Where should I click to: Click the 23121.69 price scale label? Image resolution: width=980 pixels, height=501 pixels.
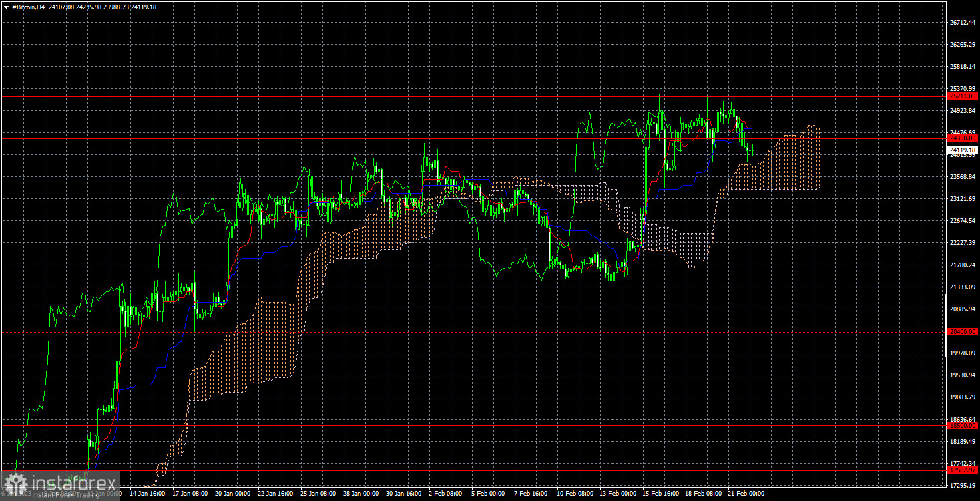tap(963, 199)
